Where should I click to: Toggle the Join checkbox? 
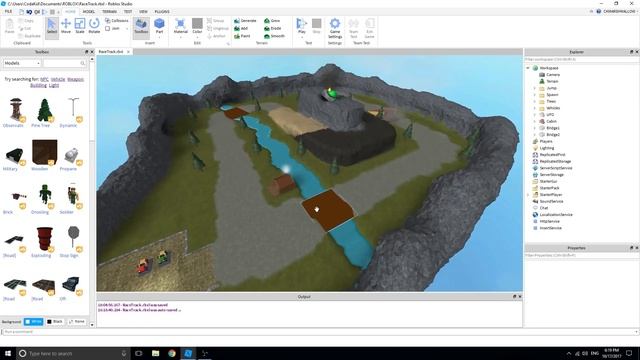tap(107, 29)
